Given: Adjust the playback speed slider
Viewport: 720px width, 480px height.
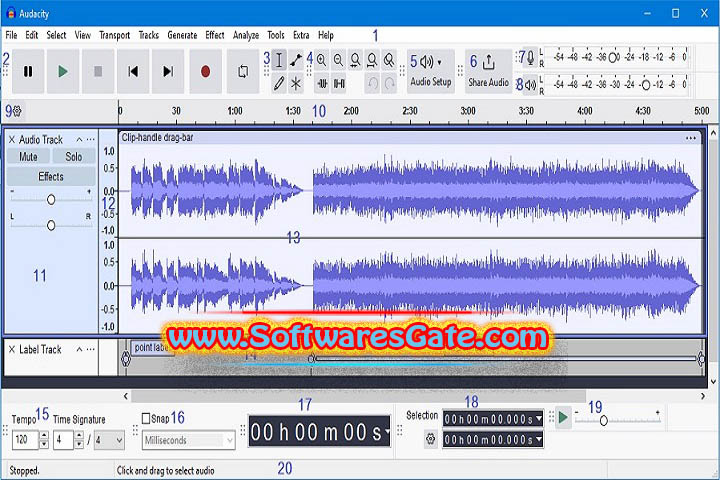Looking at the screenshot, I should [604, 420].
